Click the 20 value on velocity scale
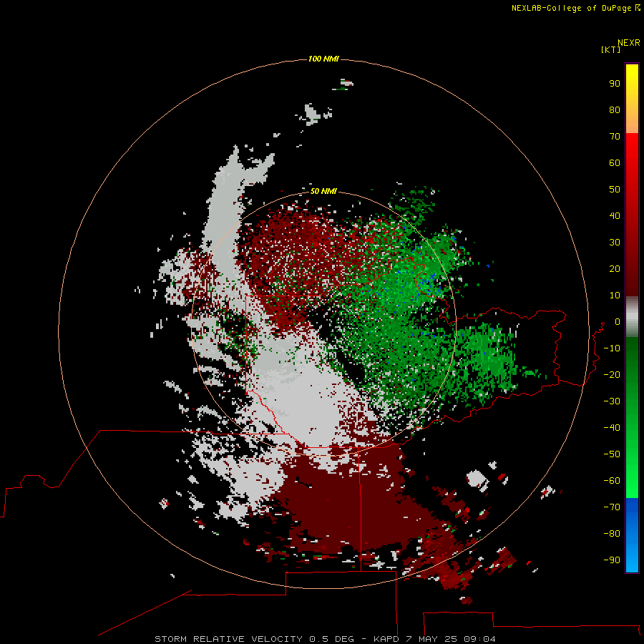Screen dimensions: 644x644 (x=615, y=268)
